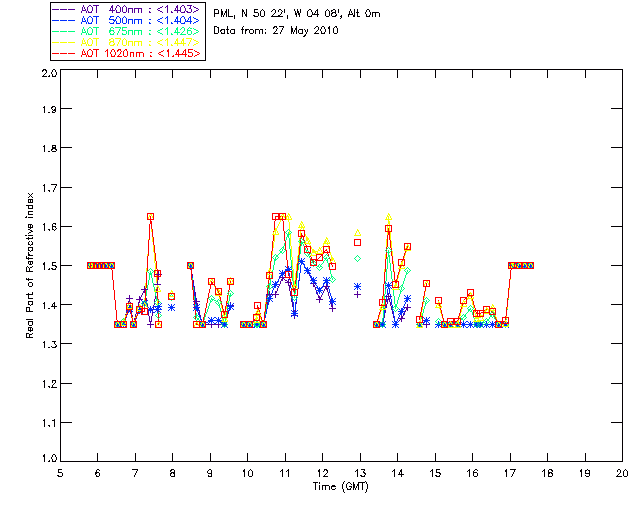Image resolution: width=640 pixels, height=512 pixels.
Task: Click the AOT 400nm legend entry
Action: click(x=127, y=9)
